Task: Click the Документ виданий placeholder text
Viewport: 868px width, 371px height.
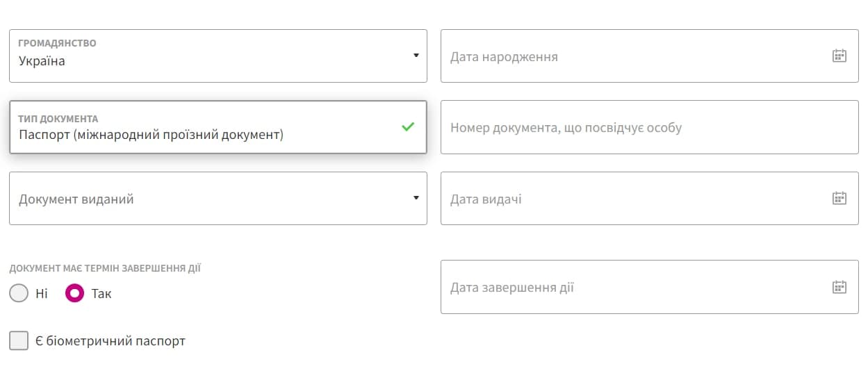Action: (76, 199)
